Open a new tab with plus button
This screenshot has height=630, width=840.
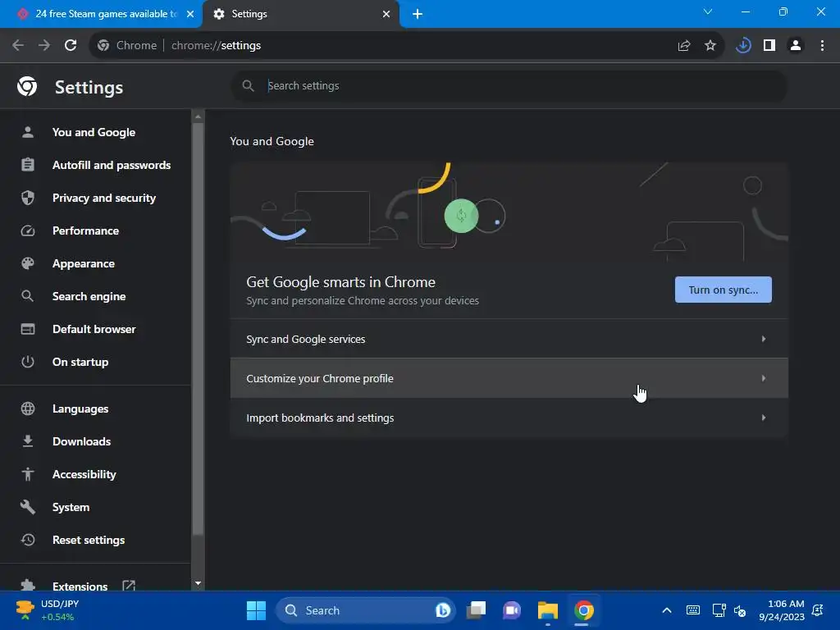pyautogui.click(x=418, y=14)
